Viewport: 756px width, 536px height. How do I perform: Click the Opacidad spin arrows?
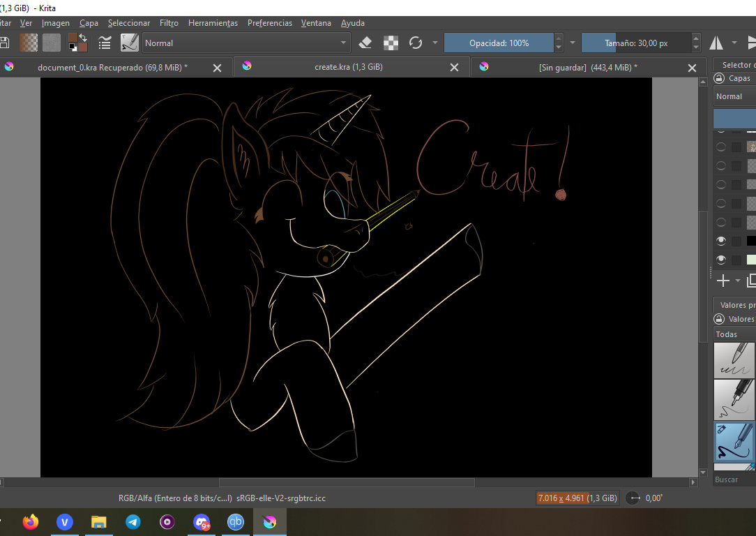click(559, 43)
